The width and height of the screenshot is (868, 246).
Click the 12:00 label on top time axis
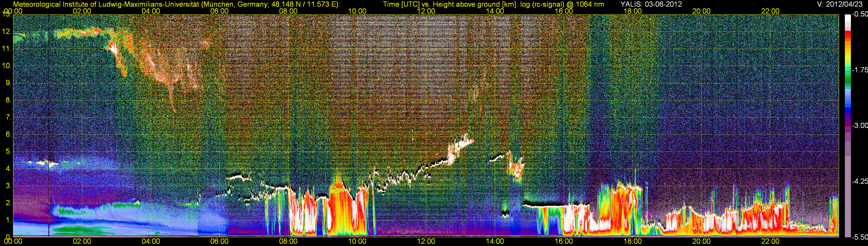(x=426, y=11)
